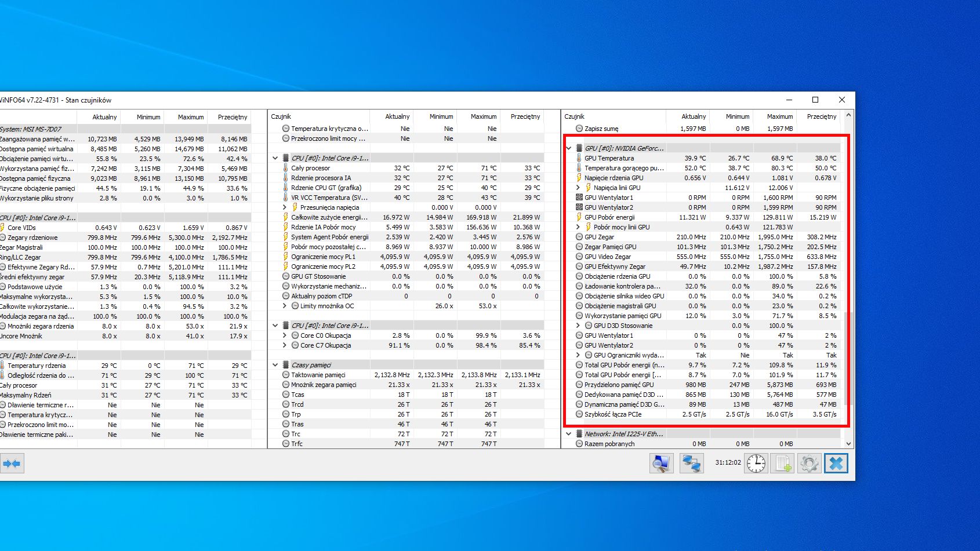Click the lightning icon beside System Agent Pobór energii
Viewport: 980px width, 551px height.
tap(285, 237)
